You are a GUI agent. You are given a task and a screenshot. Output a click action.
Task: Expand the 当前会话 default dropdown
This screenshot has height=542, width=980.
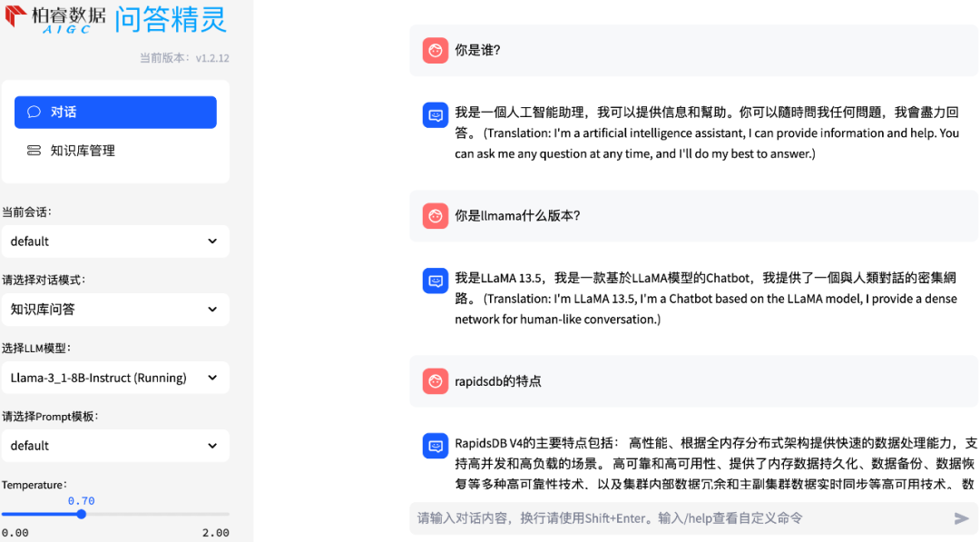115,241
